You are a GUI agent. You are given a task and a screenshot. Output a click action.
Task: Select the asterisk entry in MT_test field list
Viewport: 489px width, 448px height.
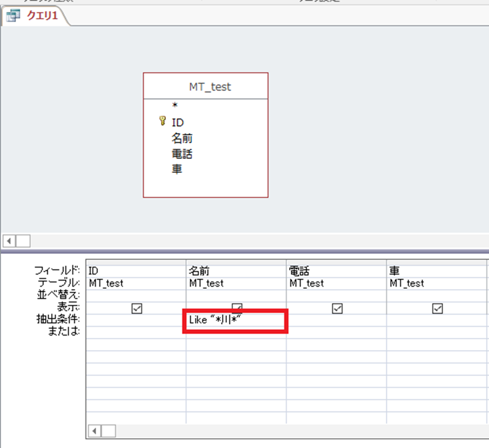(175, 106)
